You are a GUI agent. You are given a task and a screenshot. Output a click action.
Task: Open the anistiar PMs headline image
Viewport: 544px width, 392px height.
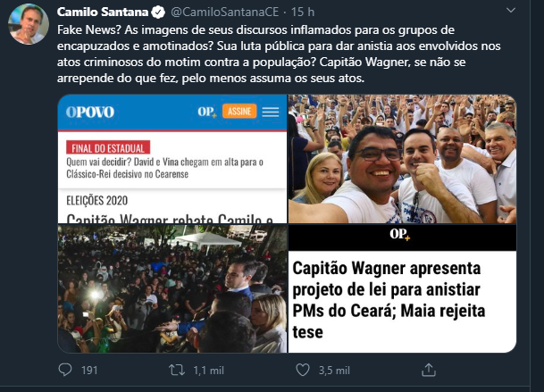pos(402,288)
